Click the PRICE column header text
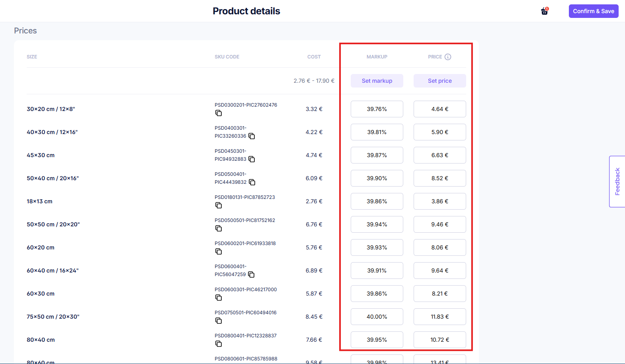 pyautogui.click(x=435, y=57)
